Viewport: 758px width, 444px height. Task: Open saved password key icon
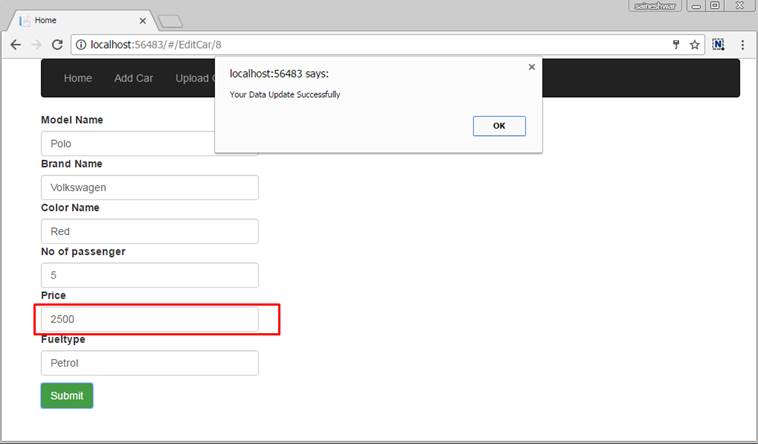pos(676,45)
